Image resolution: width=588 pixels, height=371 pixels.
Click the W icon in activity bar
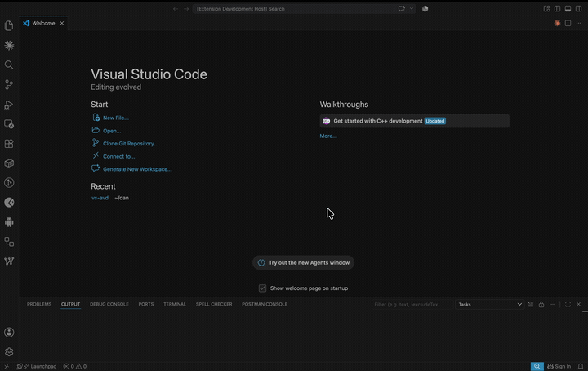click(x=9, y=261)
